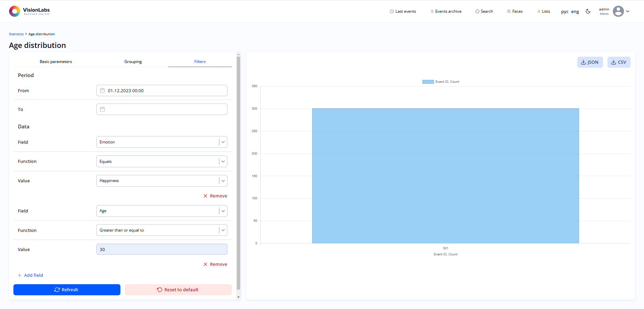Click the calendar icon in From field
644x309 pixels.
[x=102, y=90]
